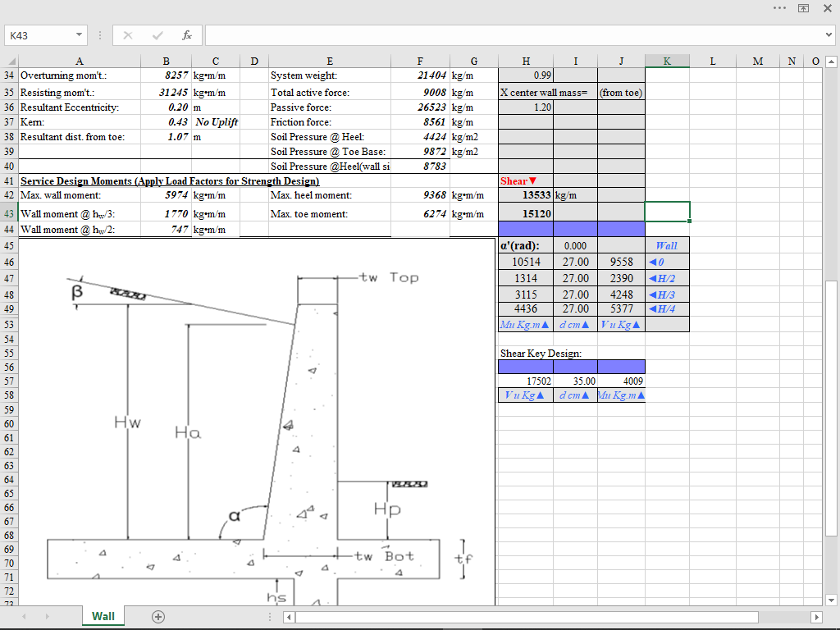Click the 'Shear Key Design:' label
The width and height of the screenshot is (840, 630).
(x=541, y=353)
